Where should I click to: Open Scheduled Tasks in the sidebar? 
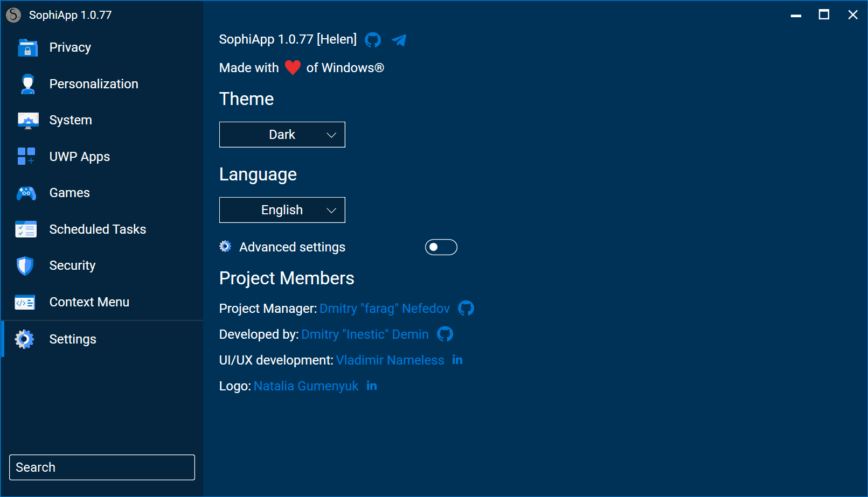coord(102,229)
